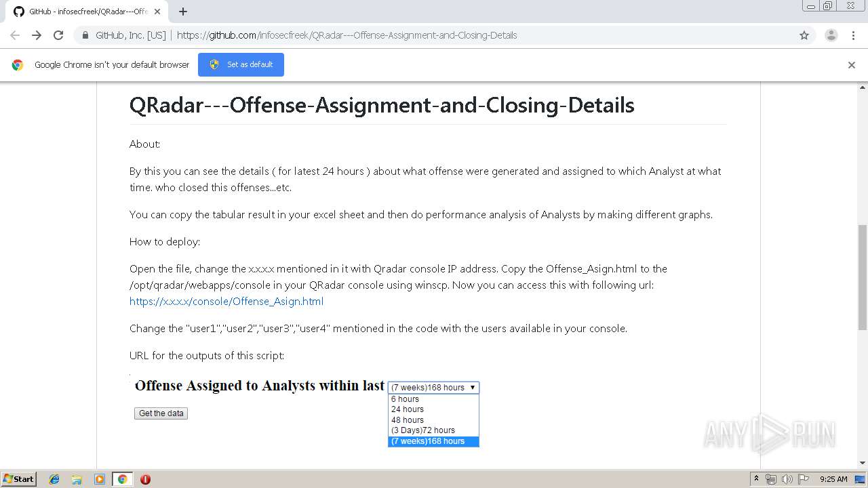Click the 'How to deploy:' text
The width and height of the screenshot is (868, 488).
point(165,241)
